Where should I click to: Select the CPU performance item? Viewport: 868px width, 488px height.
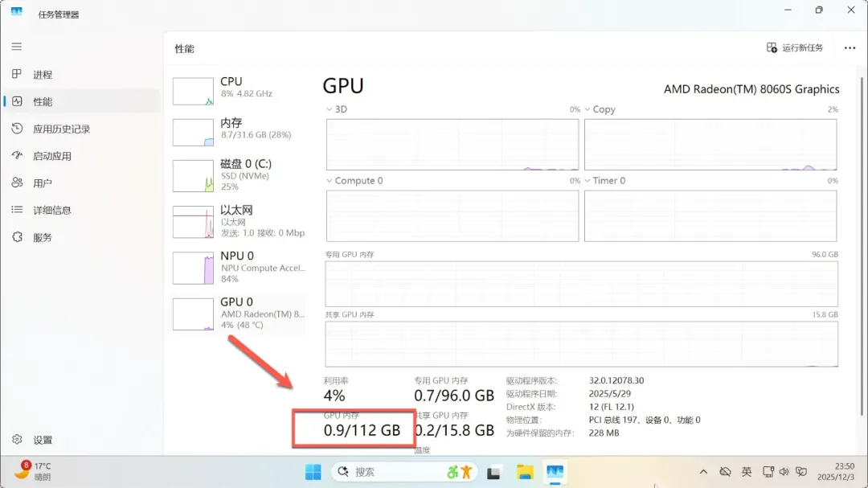tap(240, 91)
